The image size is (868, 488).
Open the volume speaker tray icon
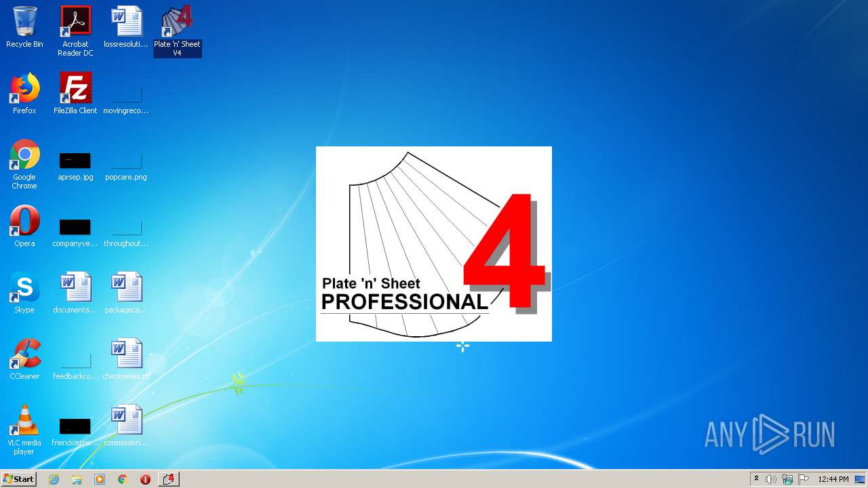[771, 479]
